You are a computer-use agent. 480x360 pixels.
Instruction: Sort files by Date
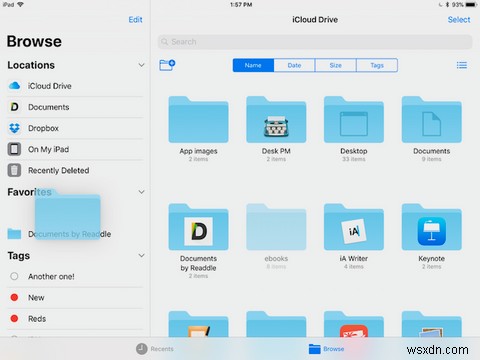click(x=294, y=65)
